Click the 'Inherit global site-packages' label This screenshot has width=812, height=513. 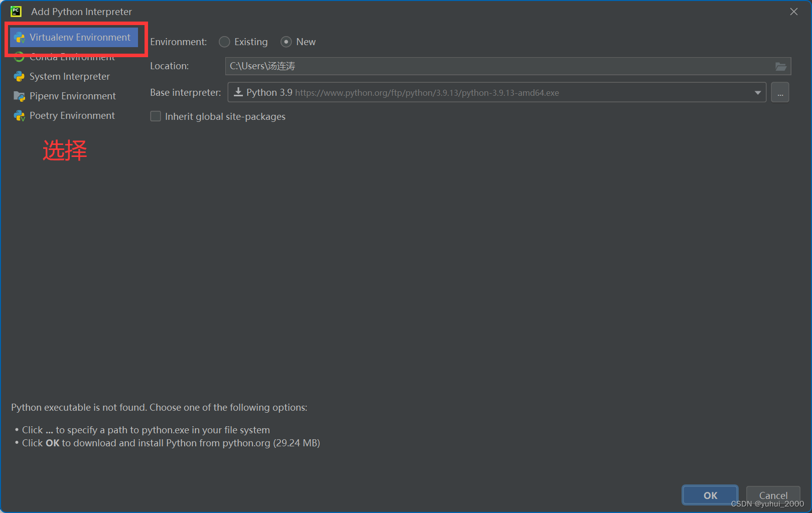[225, 116]
